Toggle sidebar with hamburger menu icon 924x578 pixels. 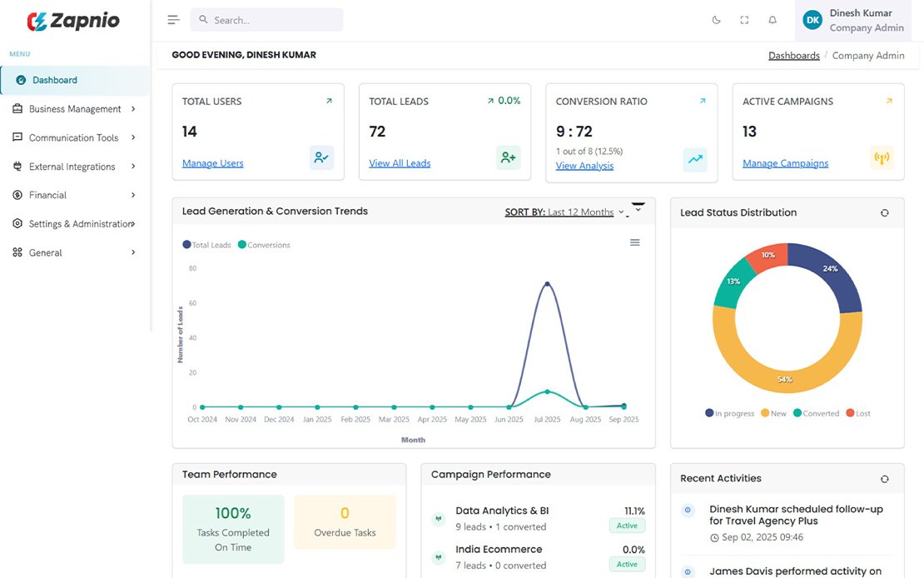[x=173, y=20]
